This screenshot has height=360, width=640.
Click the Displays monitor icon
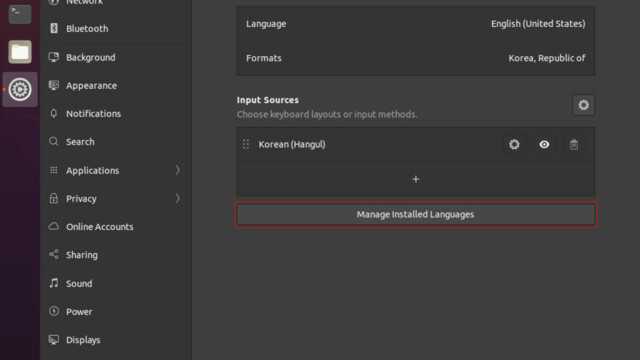pos(54,340)
